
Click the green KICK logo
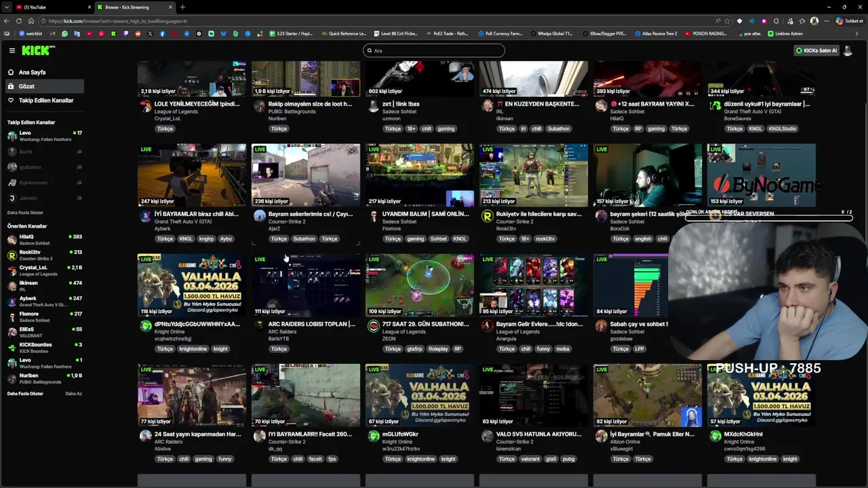pos(37,50)
